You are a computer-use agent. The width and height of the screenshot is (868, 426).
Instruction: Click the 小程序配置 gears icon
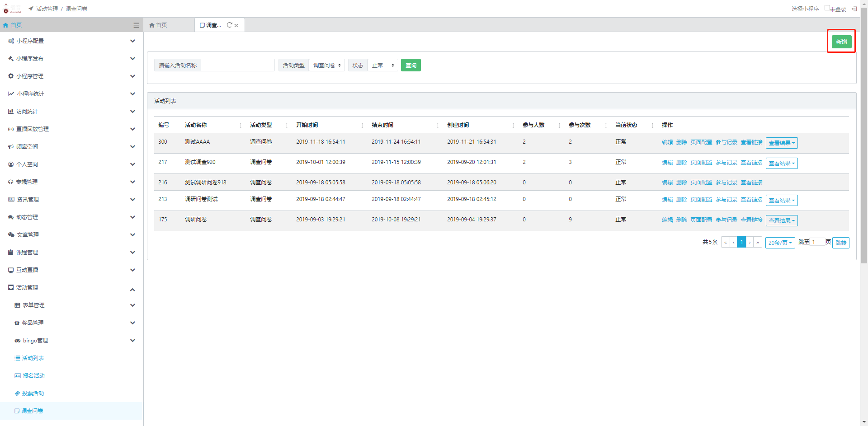click(x=11, y=41)
